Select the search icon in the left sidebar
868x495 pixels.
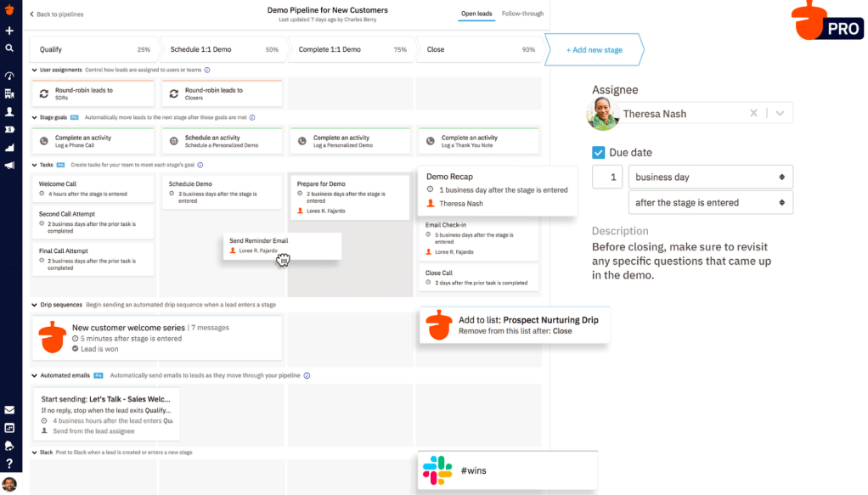8,48
